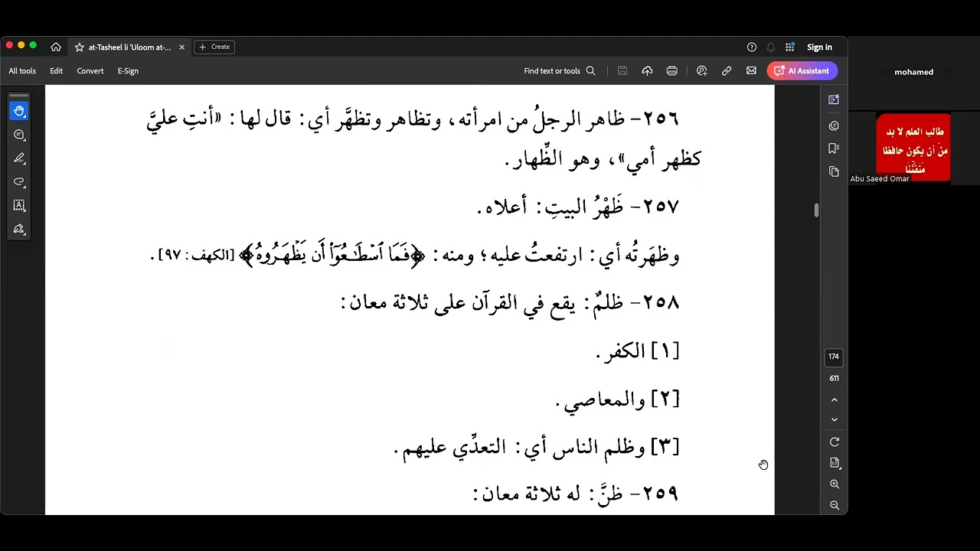Zoom in using the plus magnifier

[x=835, y=484]
